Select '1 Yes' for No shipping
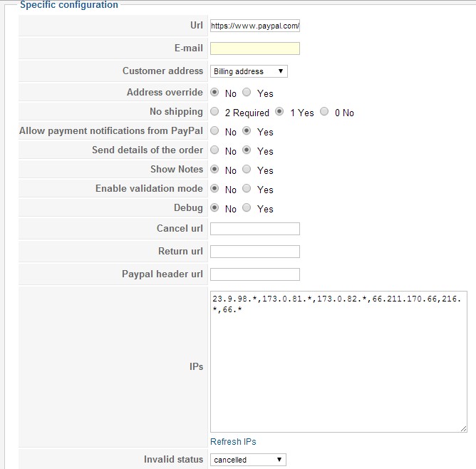476x469 pixels. (x=279, y=112)
